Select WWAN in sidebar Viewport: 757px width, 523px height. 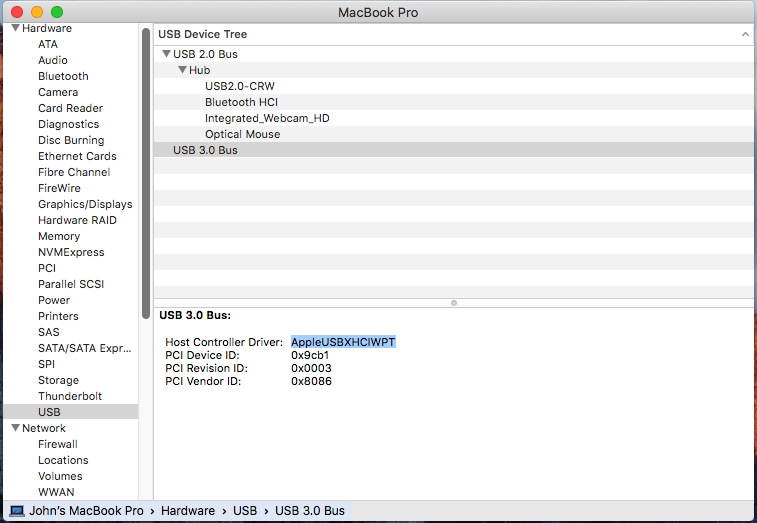click(x=56, y=492)
